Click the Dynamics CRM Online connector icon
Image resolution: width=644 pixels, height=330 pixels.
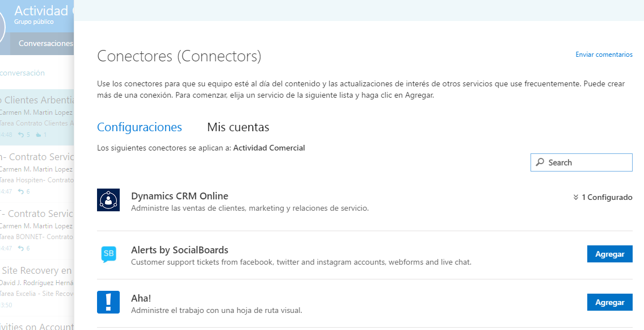[108, 200]
